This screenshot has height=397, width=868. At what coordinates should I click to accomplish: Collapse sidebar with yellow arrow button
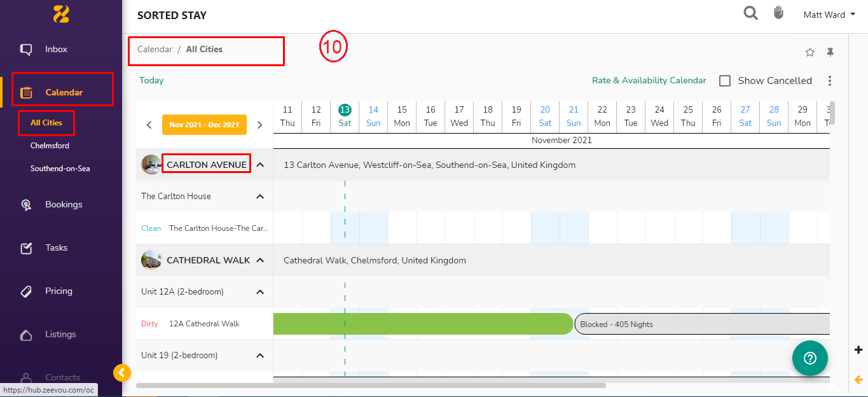(x=122, y=373)
